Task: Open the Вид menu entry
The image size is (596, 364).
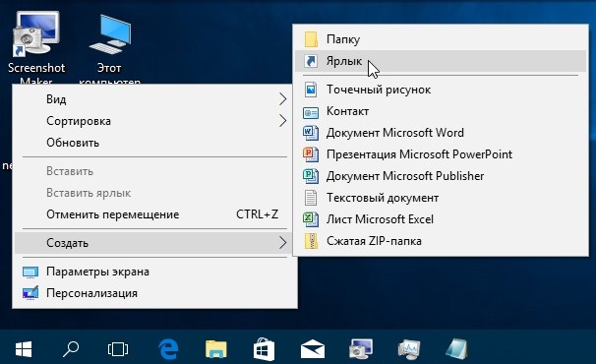Action: click(154, 99)
